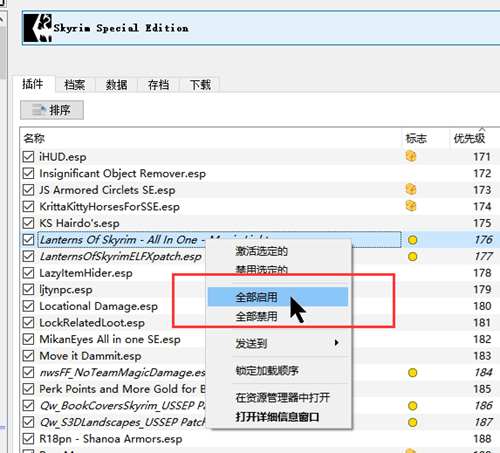Click the flag icon for iHUD.esp

pos(411,156)
